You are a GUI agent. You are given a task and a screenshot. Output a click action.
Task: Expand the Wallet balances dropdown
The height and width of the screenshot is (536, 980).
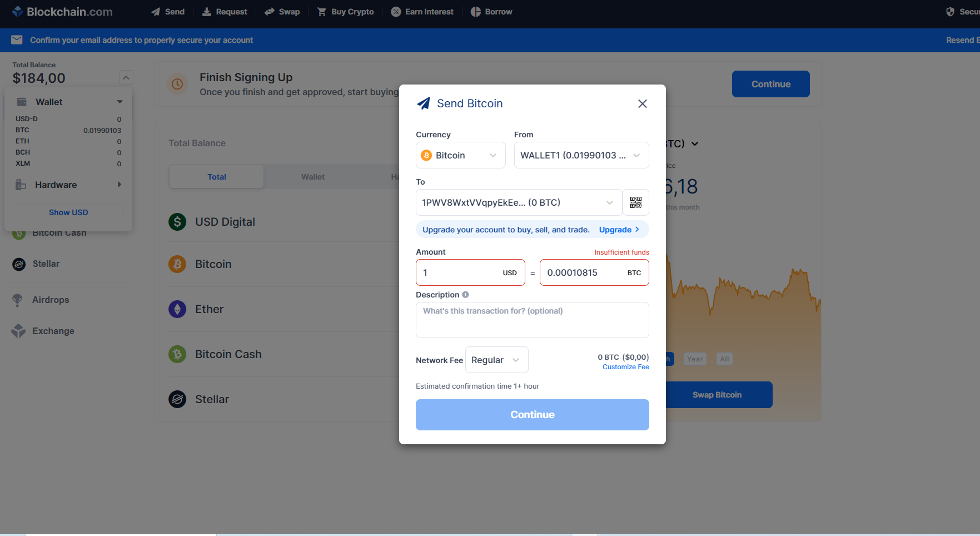120,102
